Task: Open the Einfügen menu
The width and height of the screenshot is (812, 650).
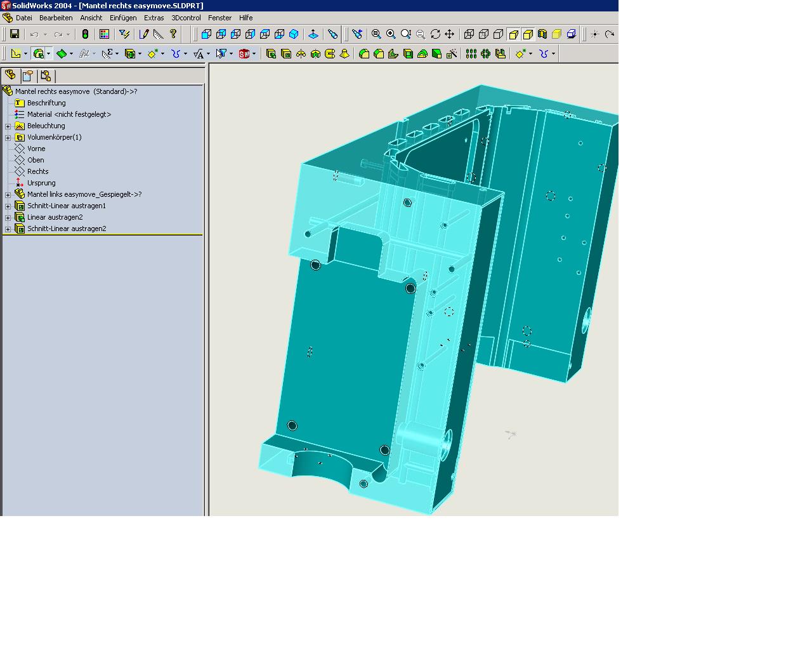Action: point(123,18)
